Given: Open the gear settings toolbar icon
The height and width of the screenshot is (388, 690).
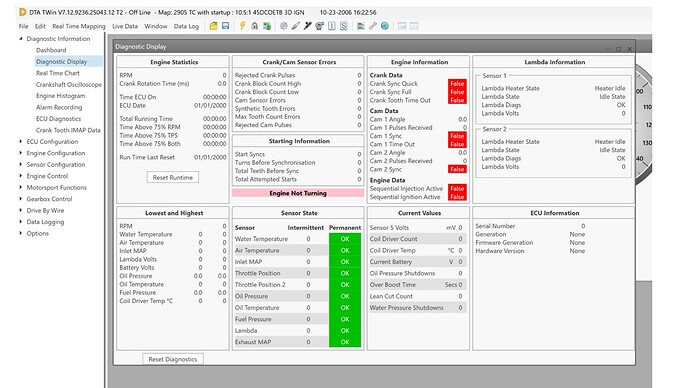Looking at the screenshot, I should tap(283, 26).
